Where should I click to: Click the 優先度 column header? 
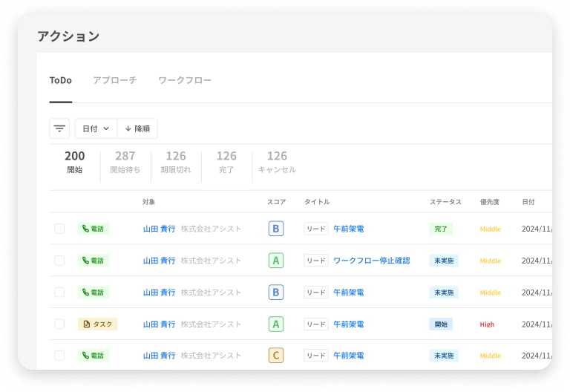488,202
